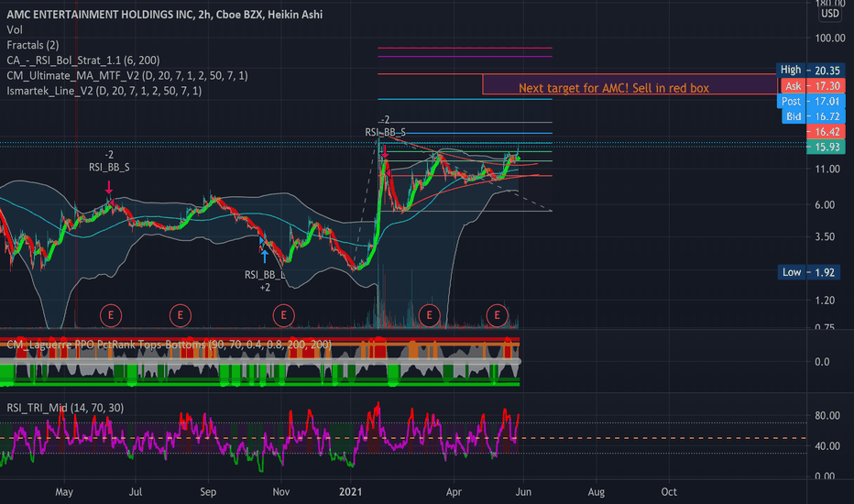This screenshot has height=504, width=854.
Task: Click the 2021 label on time axis
Action: pyautogui.click(x=350, y=492)
